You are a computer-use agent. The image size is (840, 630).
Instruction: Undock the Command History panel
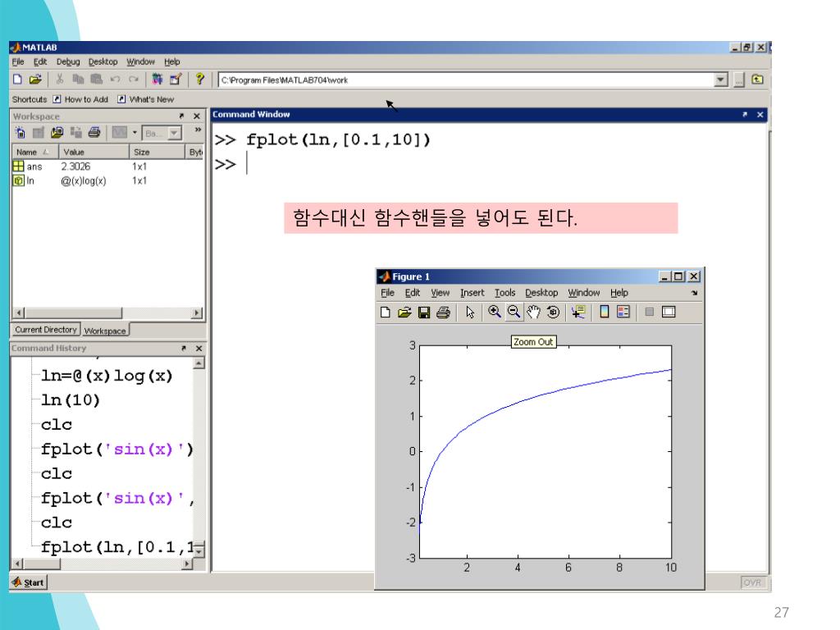184,348
